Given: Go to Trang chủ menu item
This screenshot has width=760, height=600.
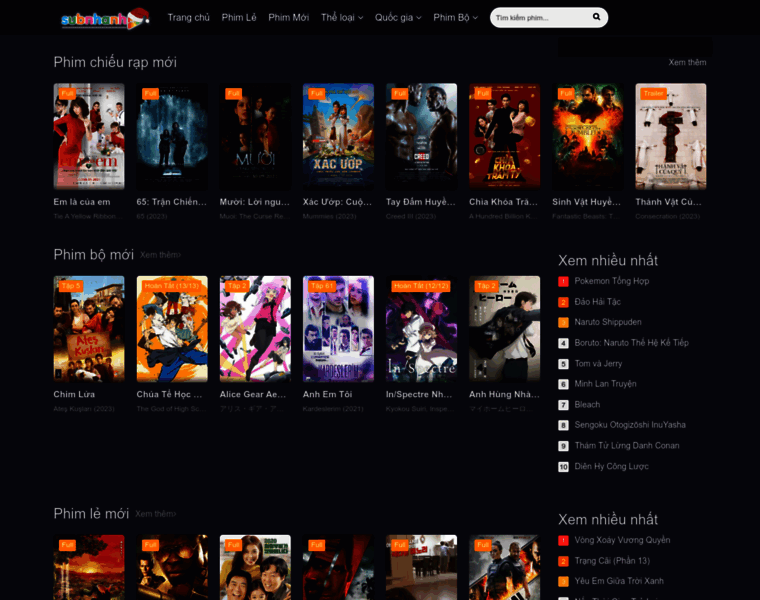Looking at the screenshot, I should tap(188, 18).
